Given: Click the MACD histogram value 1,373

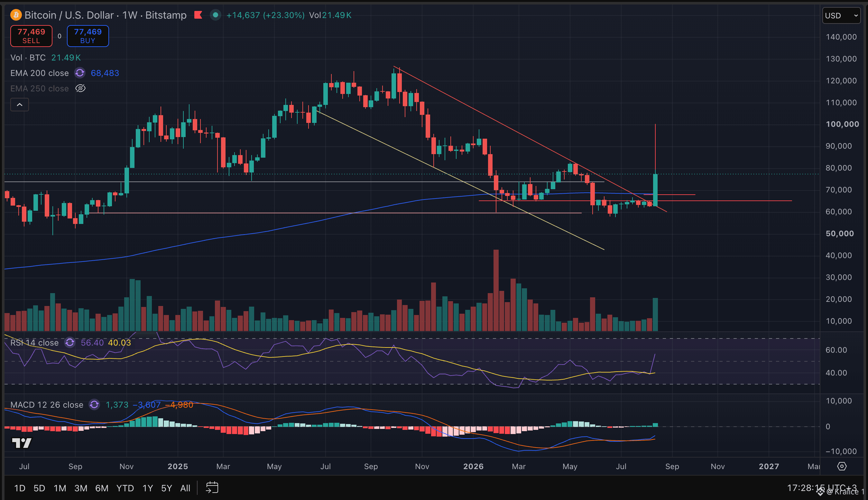Looking at the screenshot, I should pyautogui.click(x=117, y=404).
